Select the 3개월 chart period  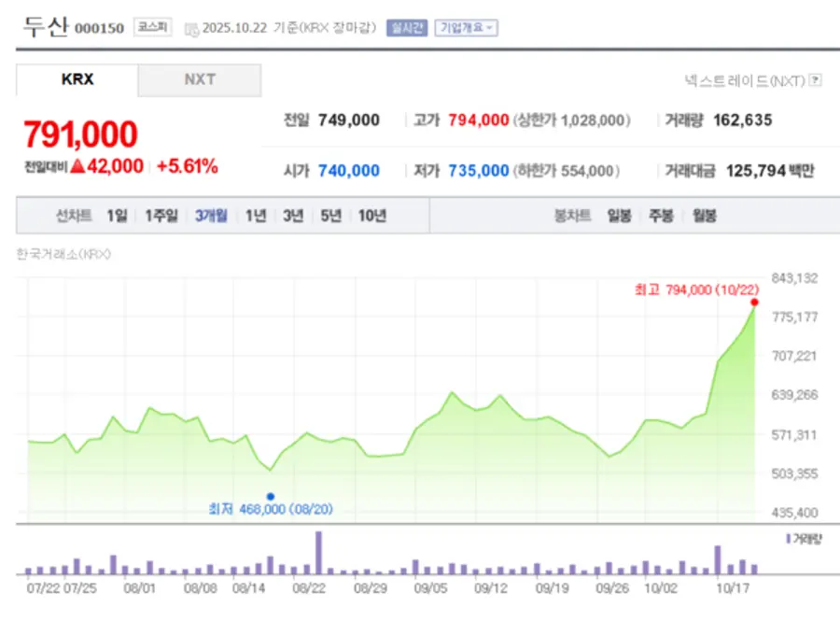[x=211, y=216]
